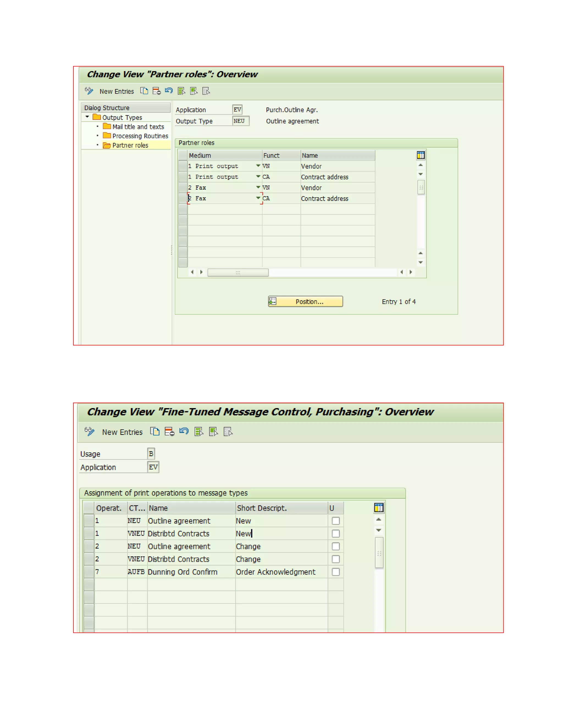
Task: Open Medium dropdown for Print output VN row
Action: (258, 166)
